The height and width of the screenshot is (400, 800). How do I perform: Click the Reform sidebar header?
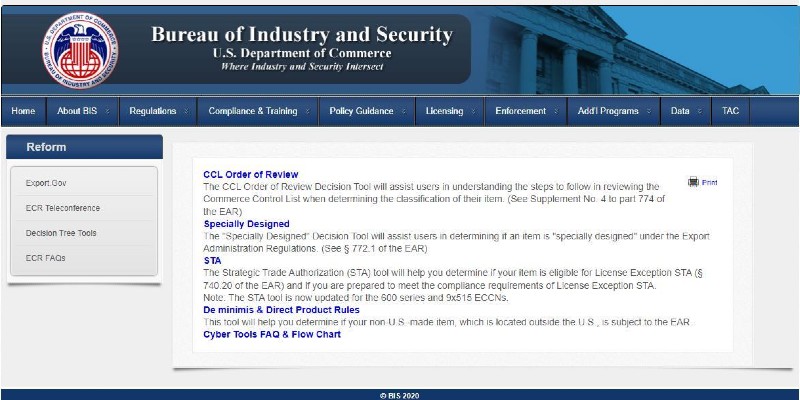85,147
